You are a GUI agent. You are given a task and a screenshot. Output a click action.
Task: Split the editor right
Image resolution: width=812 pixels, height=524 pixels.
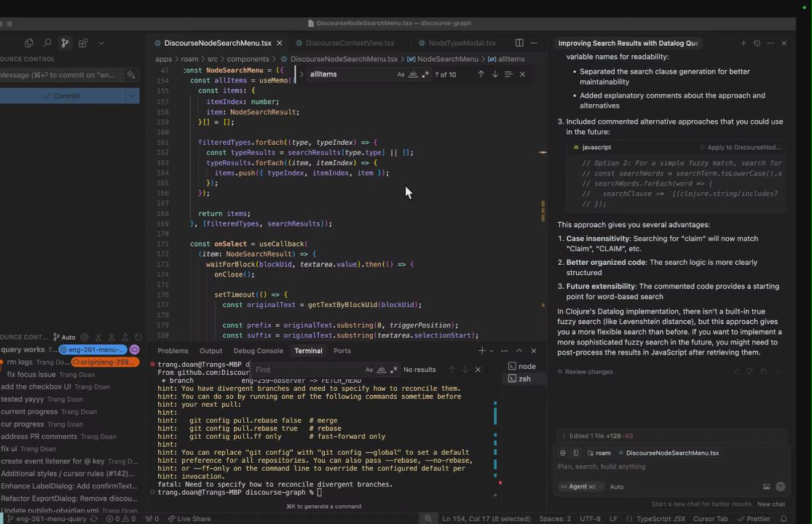coord(519,43)
